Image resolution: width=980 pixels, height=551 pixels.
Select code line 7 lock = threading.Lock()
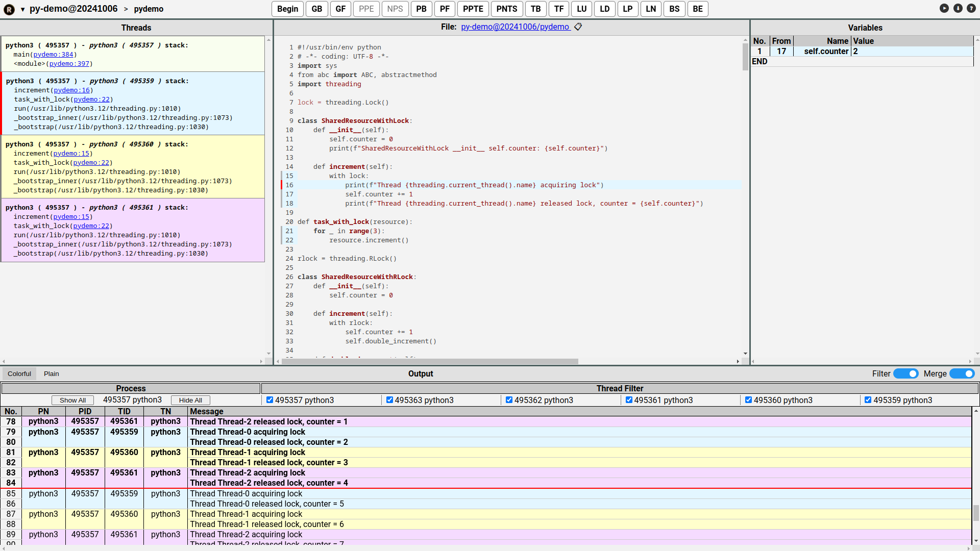click(x=343, y=103)
